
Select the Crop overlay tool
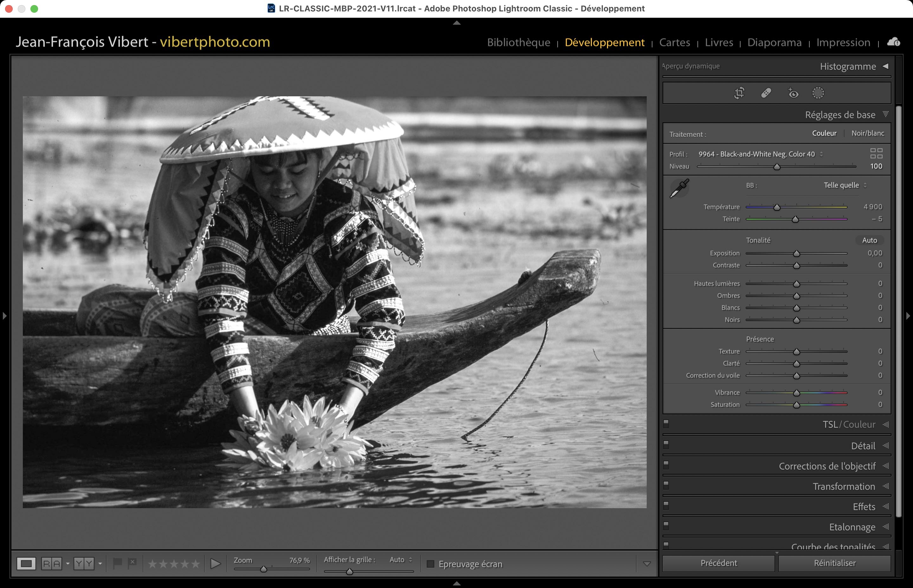click(x=739, y=93)
